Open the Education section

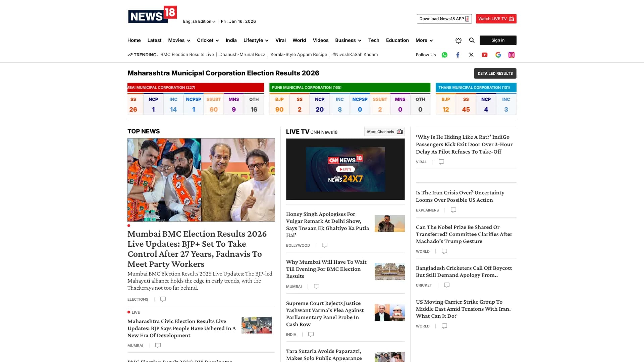click(397, 40)
